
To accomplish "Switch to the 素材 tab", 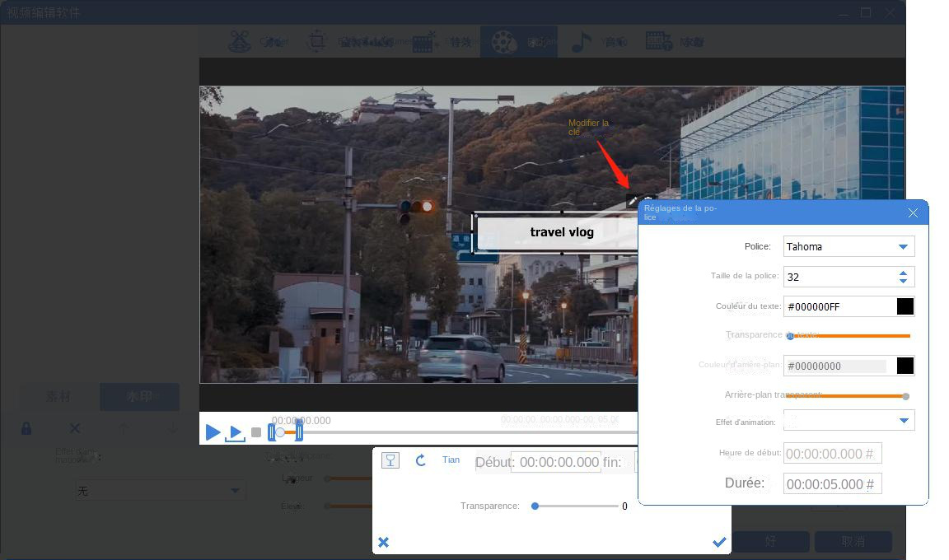I will click(x=57, y=396).
